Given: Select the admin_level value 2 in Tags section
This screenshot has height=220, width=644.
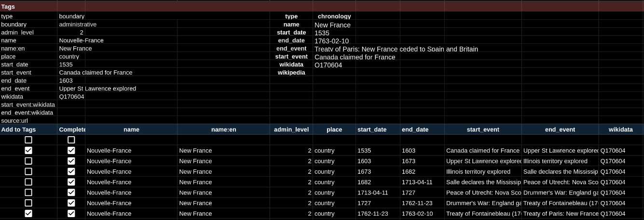Looking at the screenshot, I should coord(82,32).
